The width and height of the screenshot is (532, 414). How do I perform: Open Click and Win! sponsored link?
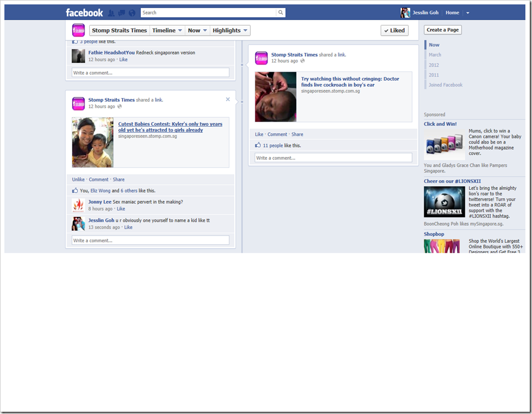click(440, 124)
